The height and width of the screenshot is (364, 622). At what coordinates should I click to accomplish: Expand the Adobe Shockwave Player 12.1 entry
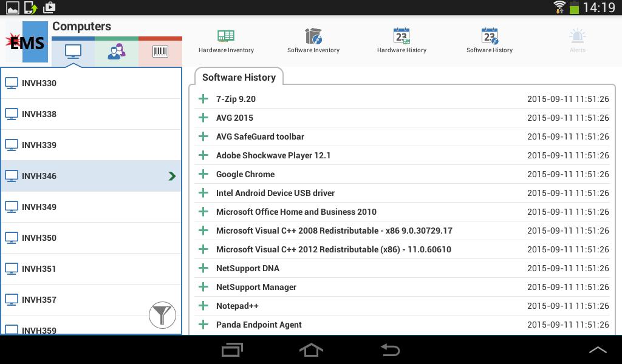tap(203, 155)
